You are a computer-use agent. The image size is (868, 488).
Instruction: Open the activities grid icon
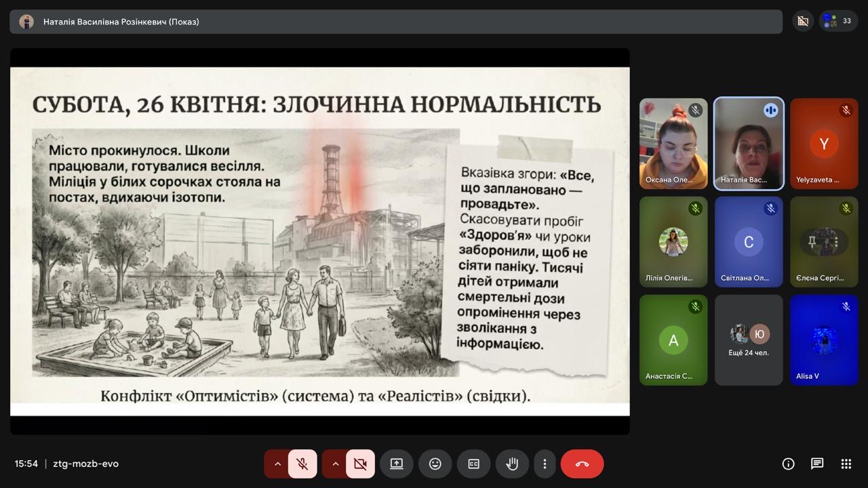(x=846, y=464)
